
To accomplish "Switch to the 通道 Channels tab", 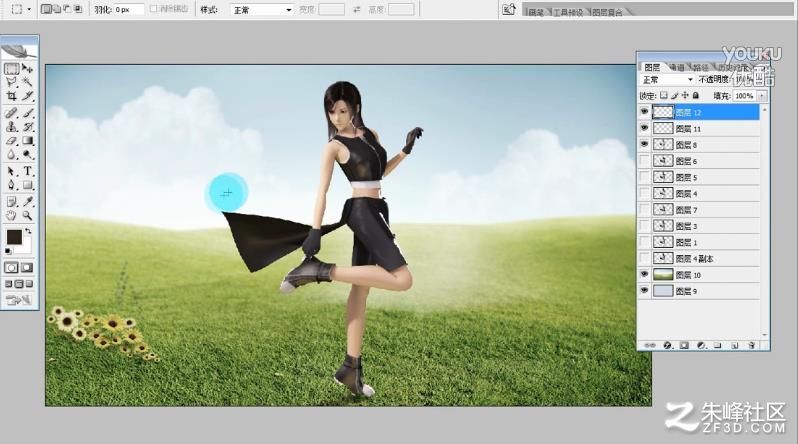I will pos(676,67).
